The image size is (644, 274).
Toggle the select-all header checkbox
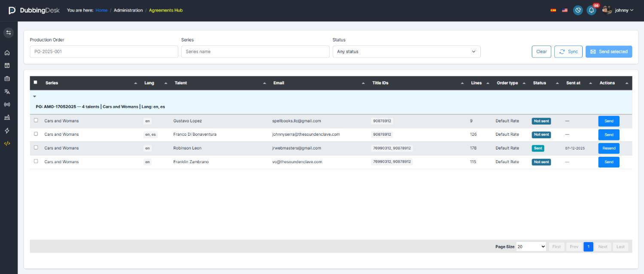point(36,82)
